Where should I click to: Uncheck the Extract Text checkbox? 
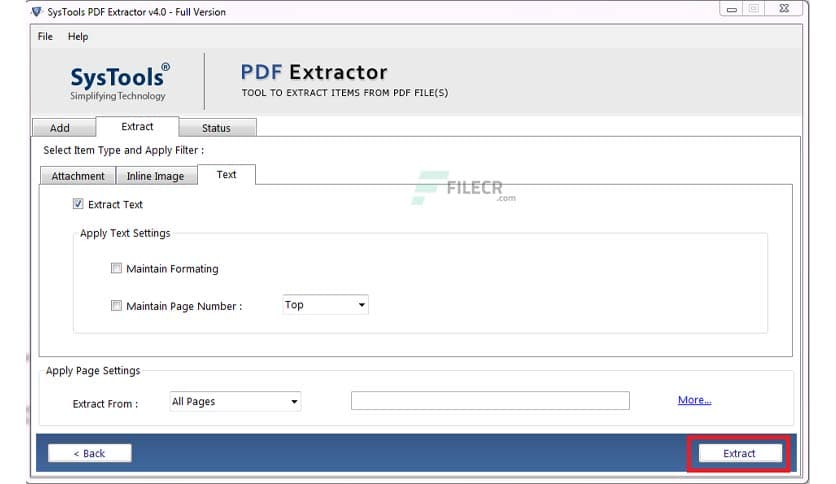(x=78, y=204)
